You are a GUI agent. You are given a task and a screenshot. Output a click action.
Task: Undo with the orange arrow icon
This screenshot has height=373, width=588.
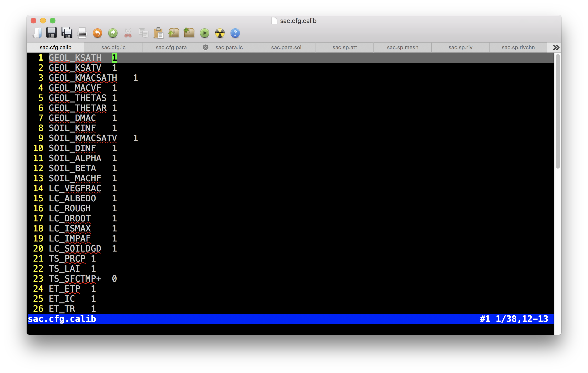click(98, 33)
